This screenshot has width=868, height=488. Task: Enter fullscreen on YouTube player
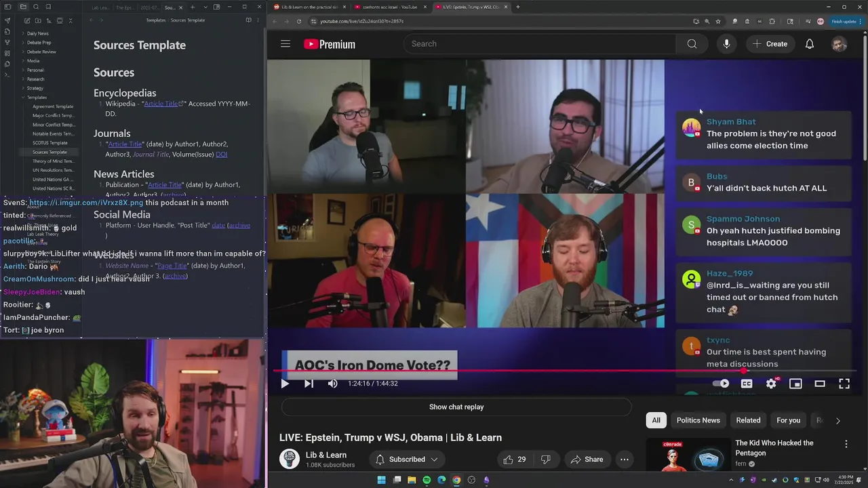click(x=844, y=384)
